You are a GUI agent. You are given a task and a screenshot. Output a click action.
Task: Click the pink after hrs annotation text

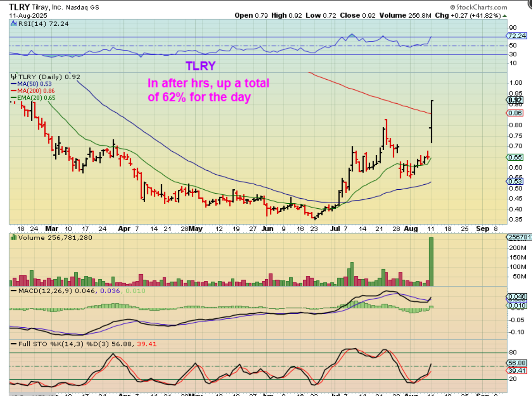[208, 90]
